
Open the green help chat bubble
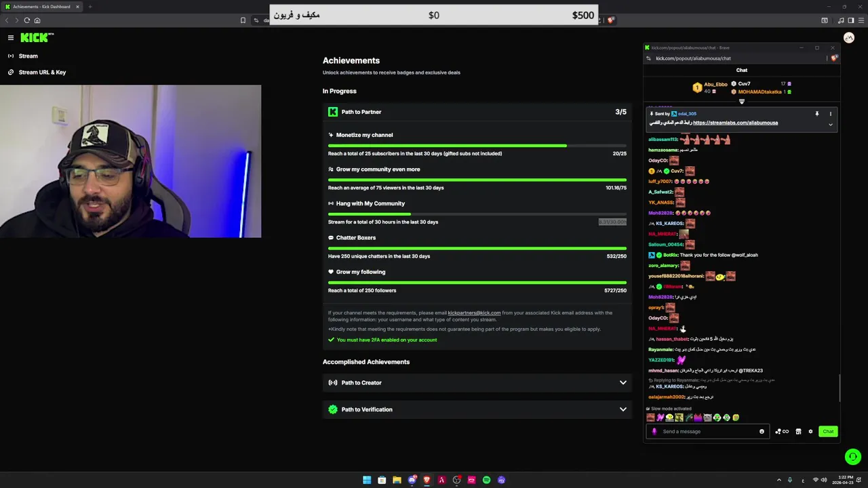pos(853,457)
